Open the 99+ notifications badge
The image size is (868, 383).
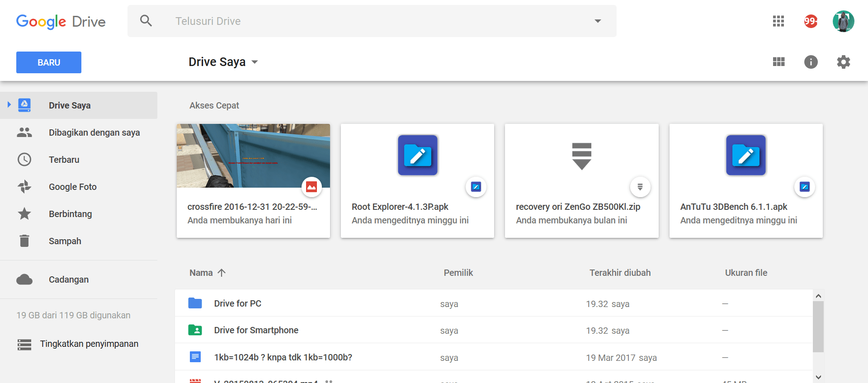pyautogui.click(x=811, y=21)
